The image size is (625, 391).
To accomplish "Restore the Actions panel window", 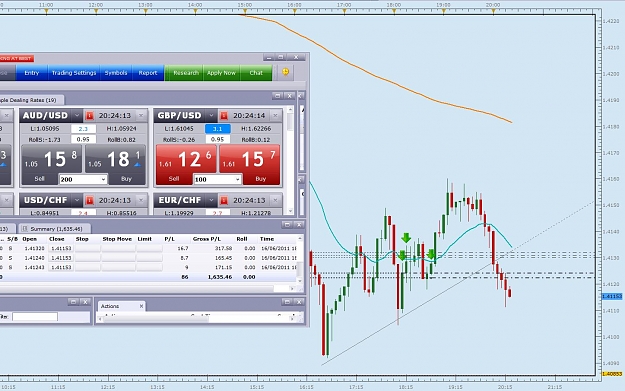I will click(x=287, y=302).
